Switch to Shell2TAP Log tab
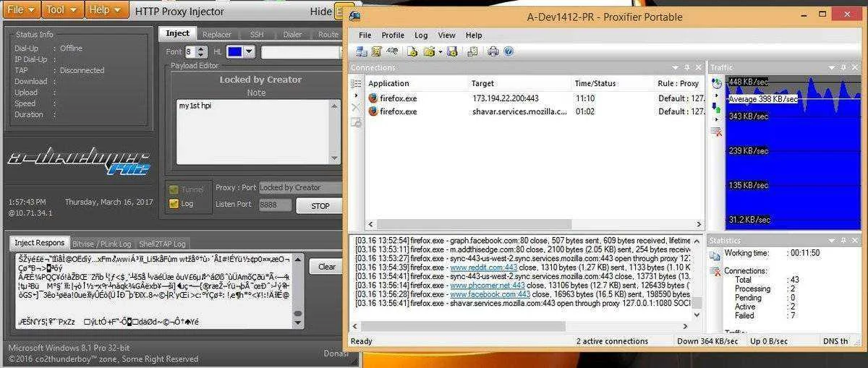 point(163,244)
